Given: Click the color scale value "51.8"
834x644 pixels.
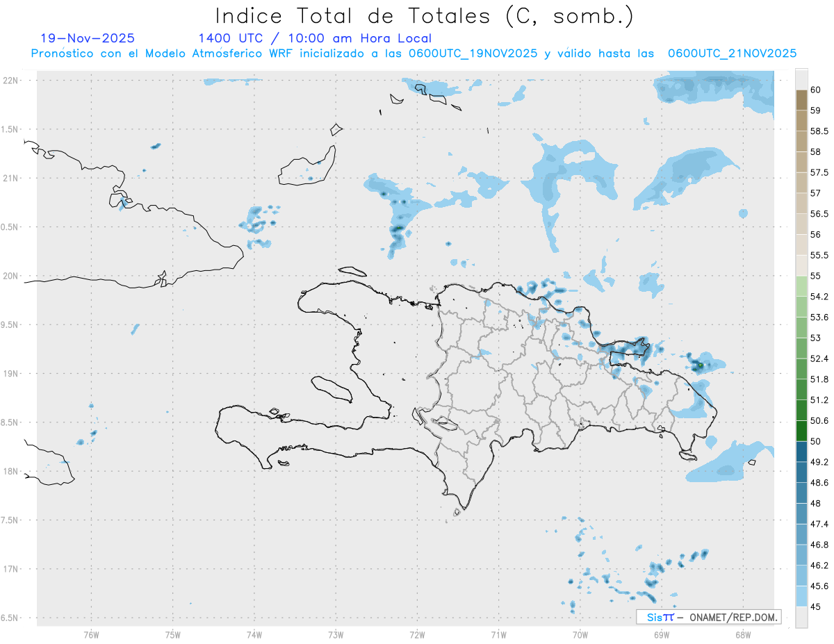Looking at the screenshot, I should coord(819,379).
